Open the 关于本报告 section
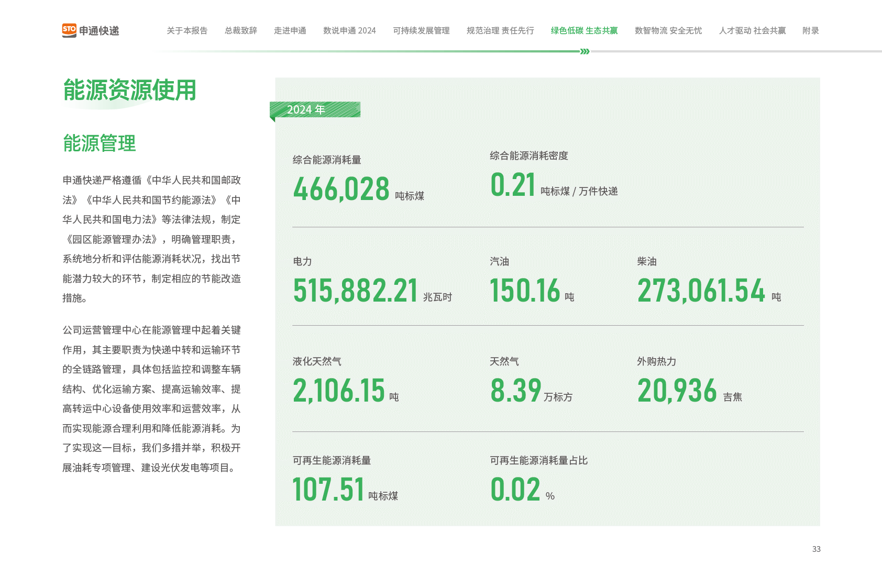882x588 pixels. [186, 30]
